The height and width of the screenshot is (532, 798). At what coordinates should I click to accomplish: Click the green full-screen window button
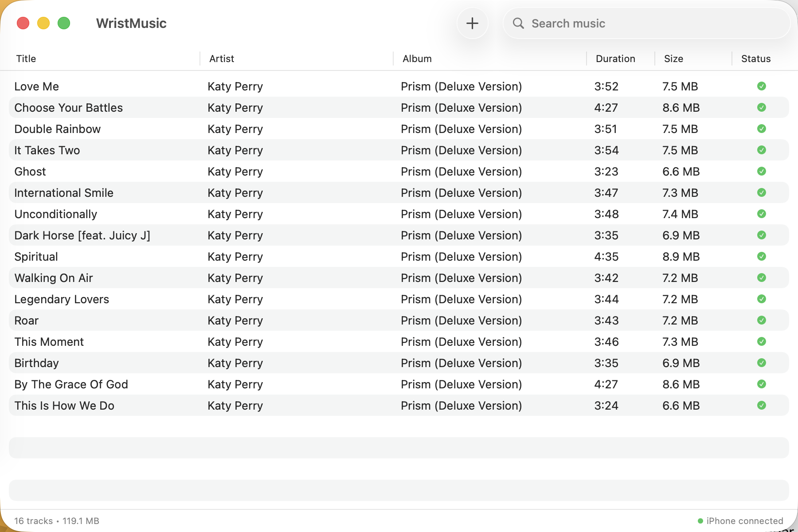(x=64, y=23)
